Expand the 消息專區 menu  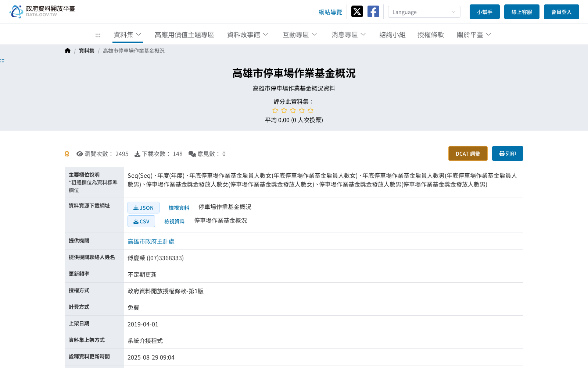pos(349,35)
